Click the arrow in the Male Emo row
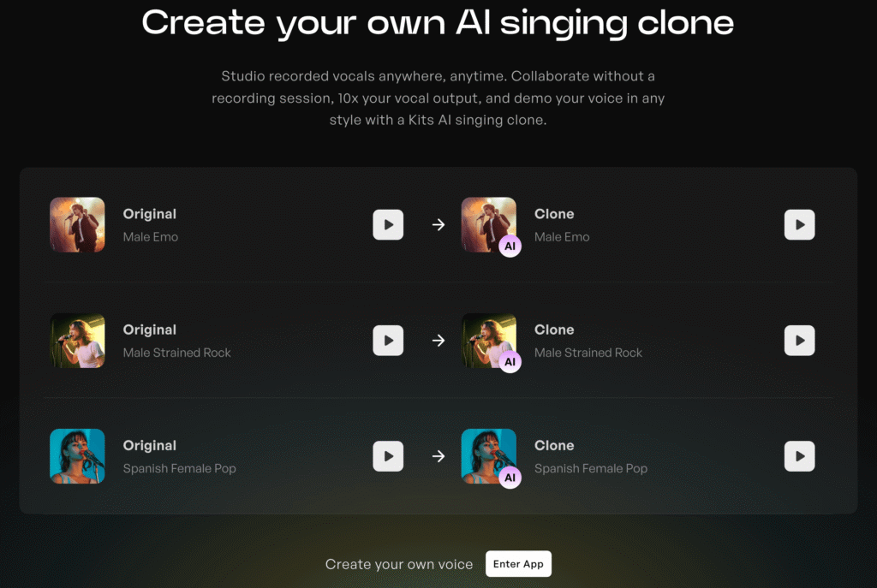877x588 pixels. click(x=438, y=225)
